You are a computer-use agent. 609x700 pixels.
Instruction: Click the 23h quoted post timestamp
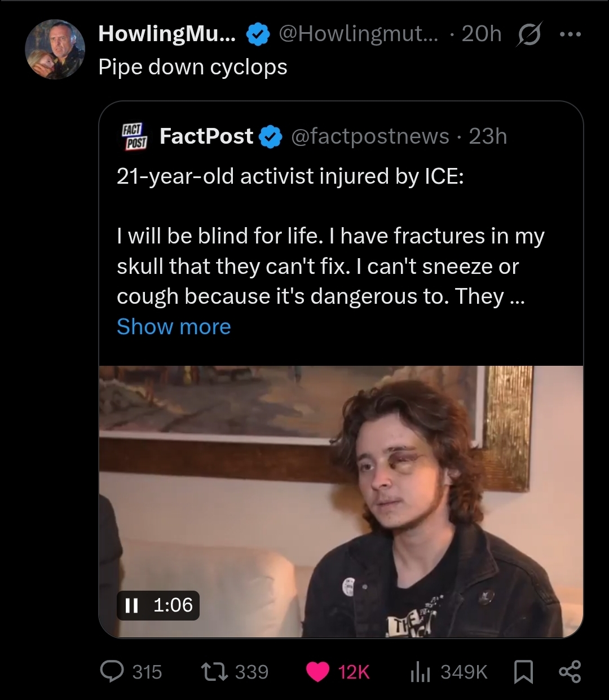pyautogui.click(x=488, y=136)
